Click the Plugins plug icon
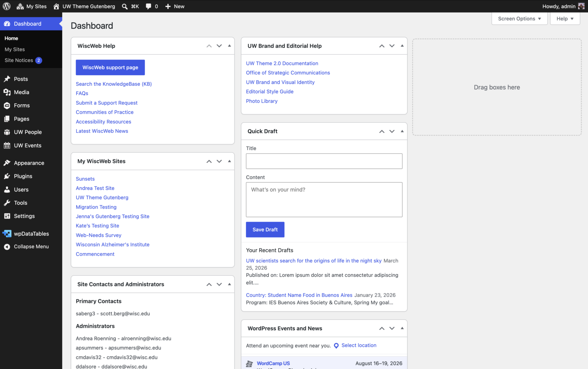Image resolution: width=588 pixels, height=369 pixels. click(7, 176)
